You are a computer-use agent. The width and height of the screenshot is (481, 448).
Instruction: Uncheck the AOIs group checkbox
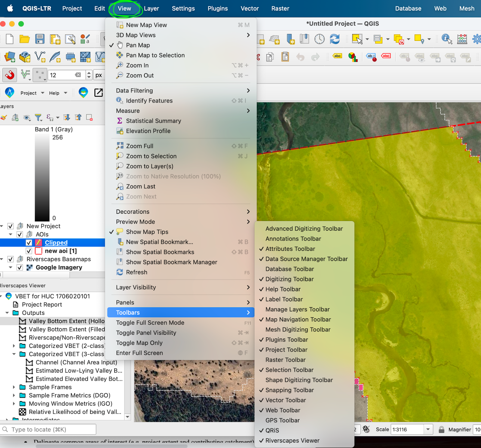point(20,234)
